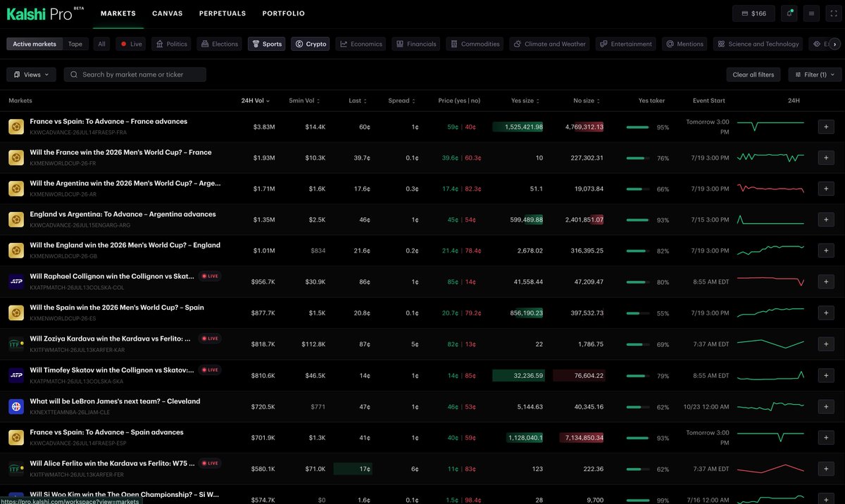Enable the Politics category filter

point(171,44)
